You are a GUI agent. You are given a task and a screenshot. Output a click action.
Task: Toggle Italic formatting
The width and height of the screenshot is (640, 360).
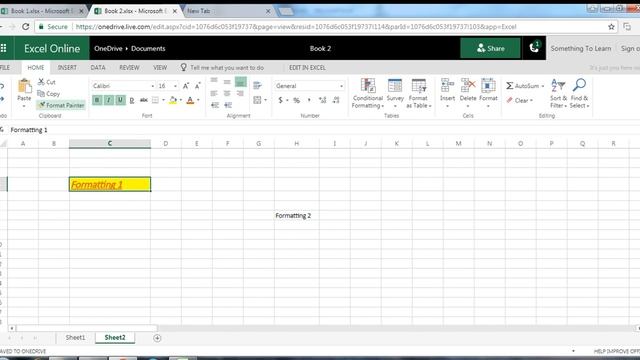click(109, 100)
